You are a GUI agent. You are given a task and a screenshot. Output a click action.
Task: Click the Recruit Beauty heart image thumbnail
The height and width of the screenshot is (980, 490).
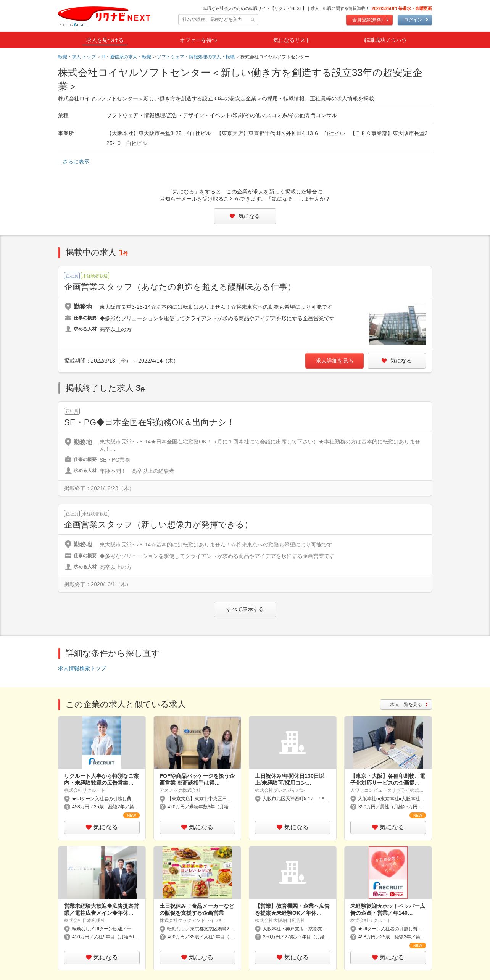click(x=388, y=872)
